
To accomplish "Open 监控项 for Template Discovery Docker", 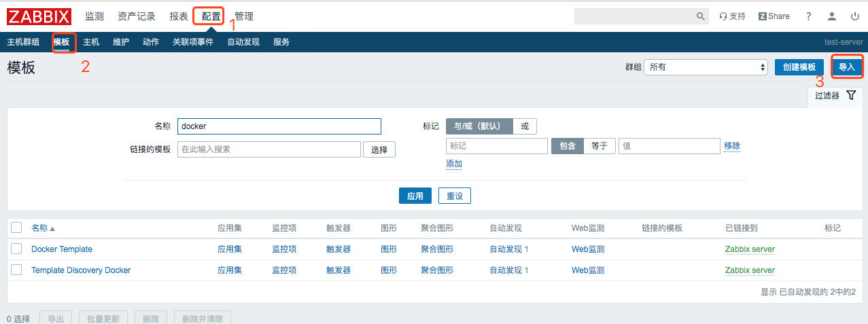I will pyautogui.click(x=284, y=270).
